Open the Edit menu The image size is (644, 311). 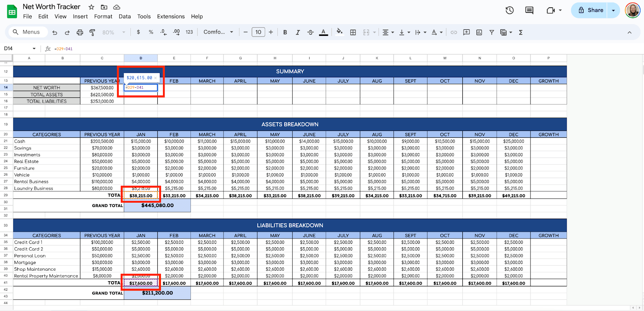pyautogui.click(x=43, y=17)
